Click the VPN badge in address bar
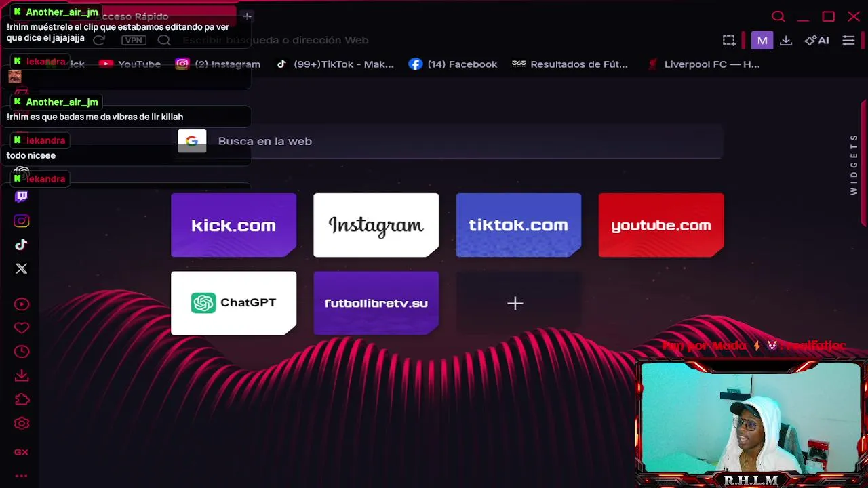Viewport: 868px width, 488px height. pos(134,41)
